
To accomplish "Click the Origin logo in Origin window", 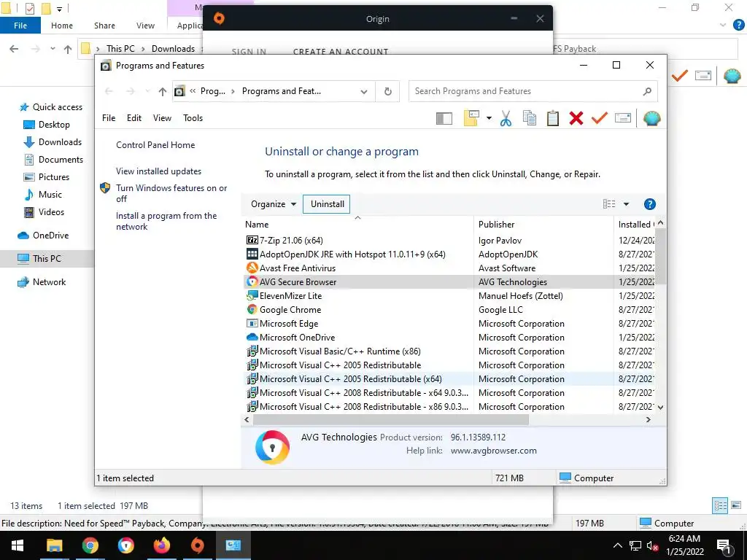I will [219, 18].
